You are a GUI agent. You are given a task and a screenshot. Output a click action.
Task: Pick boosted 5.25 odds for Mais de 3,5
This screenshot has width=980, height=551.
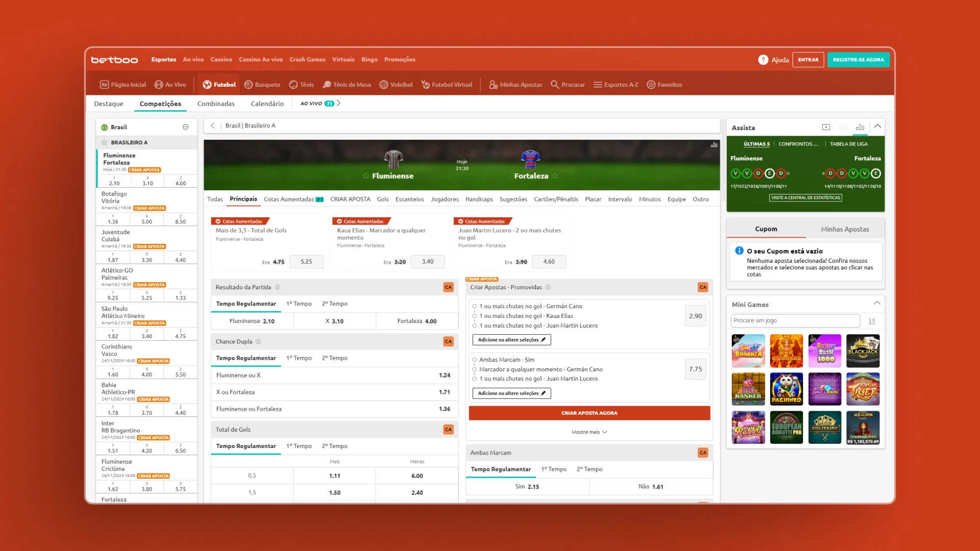[x=306, y=262]
